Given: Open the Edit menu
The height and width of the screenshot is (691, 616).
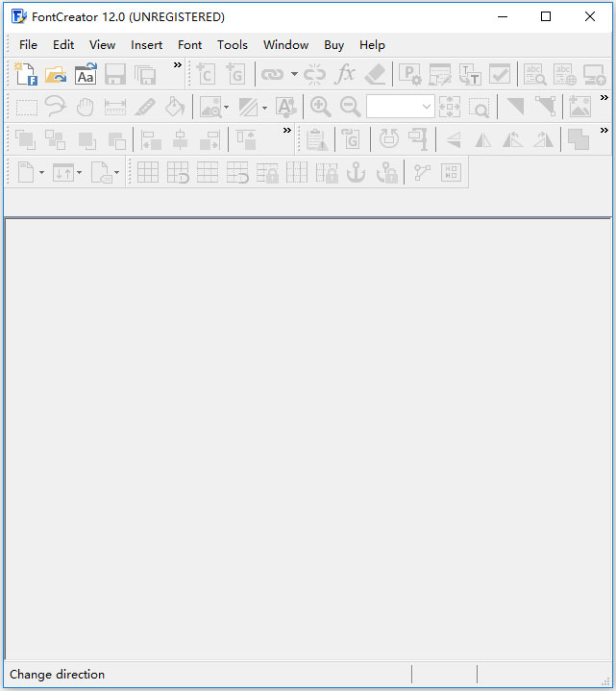Looking at the screenshot, I should pyautogui.click(x=63, y=45).
